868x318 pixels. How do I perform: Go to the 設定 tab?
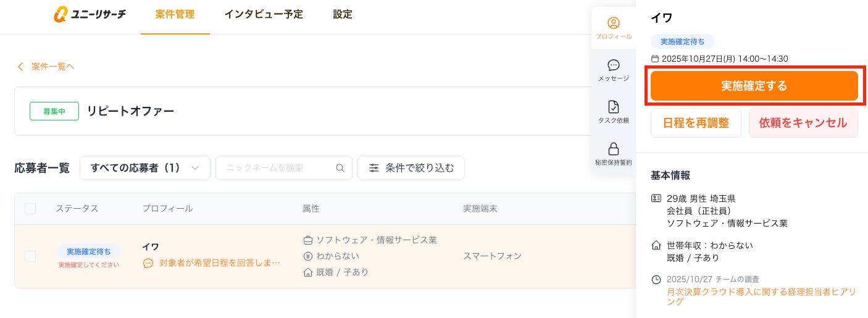click(x=343, y=15)
